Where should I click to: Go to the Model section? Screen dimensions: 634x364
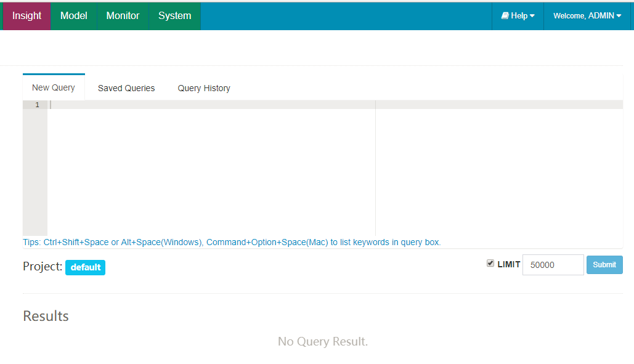tap(74, 16)
